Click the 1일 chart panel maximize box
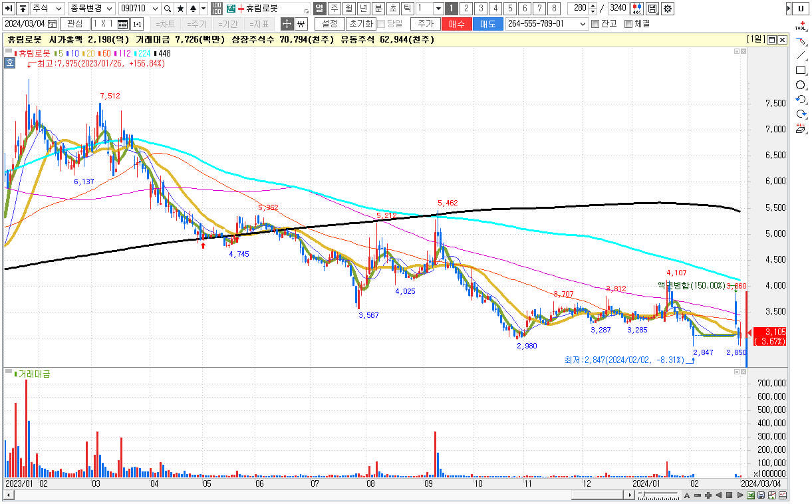 point(771,40)
